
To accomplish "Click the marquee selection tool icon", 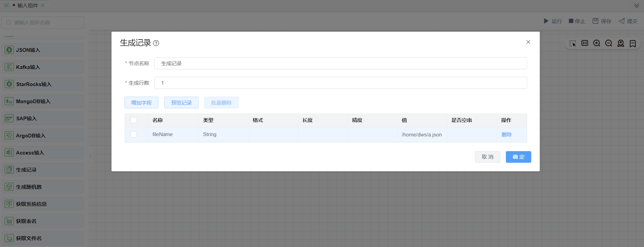I will 572,43.
